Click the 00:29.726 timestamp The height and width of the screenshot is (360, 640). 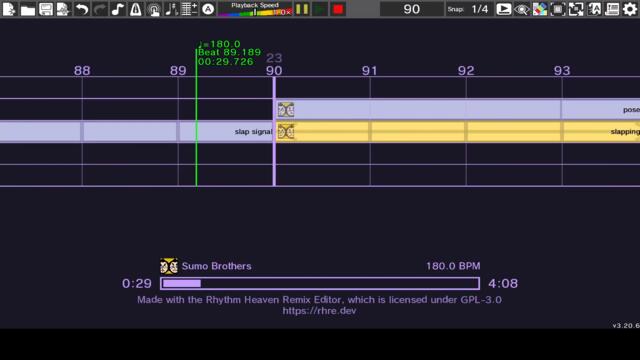(x=226, y=62)
